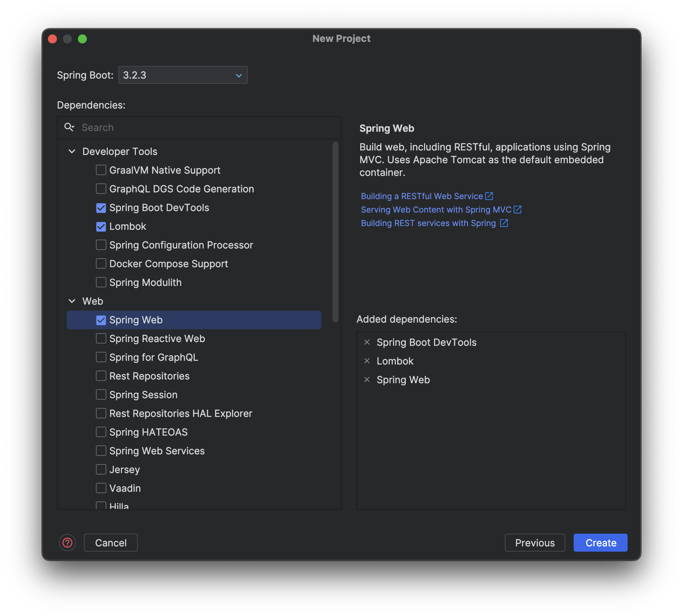Collapse the Developer Tools group
683x616 pixels.
pyautogui.click(x=72, y=151)
